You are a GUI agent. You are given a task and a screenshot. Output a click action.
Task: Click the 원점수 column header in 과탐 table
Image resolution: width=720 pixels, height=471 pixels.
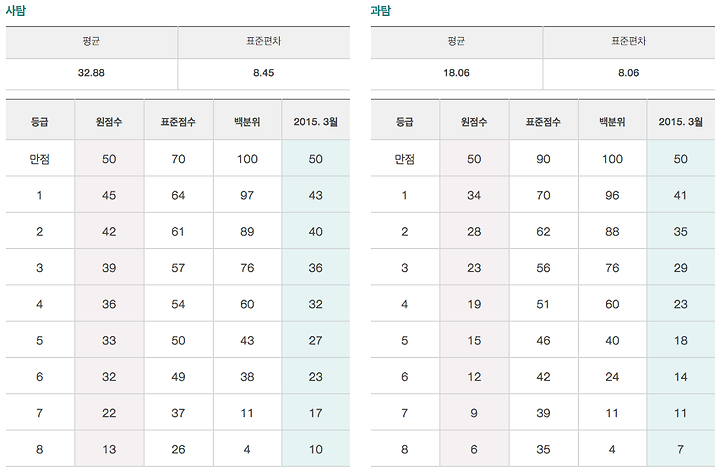pyautogui.click(x=474, y=122)
